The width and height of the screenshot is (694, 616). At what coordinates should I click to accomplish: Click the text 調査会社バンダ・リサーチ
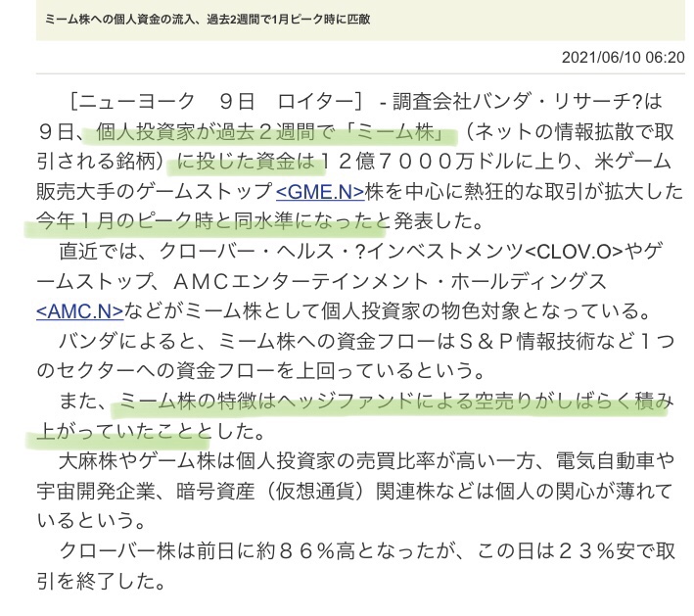click(x=511, y=102)
